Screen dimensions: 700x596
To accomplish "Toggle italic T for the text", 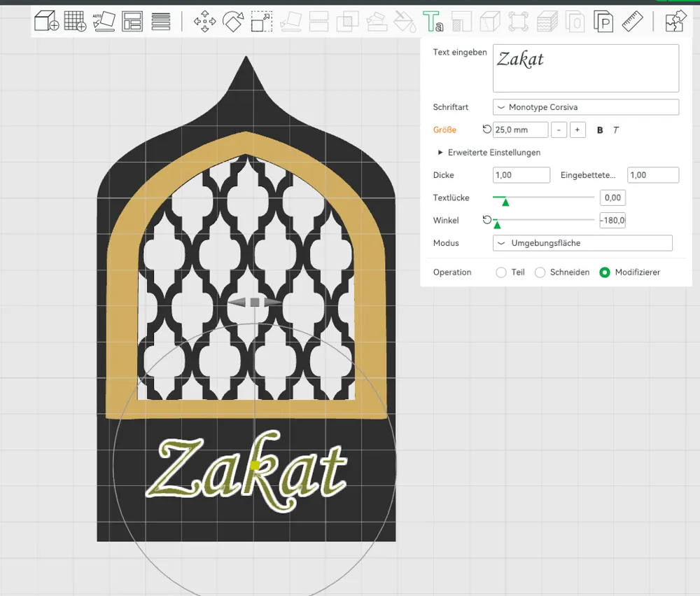I will pyautogui.click(x=616, y=130).
